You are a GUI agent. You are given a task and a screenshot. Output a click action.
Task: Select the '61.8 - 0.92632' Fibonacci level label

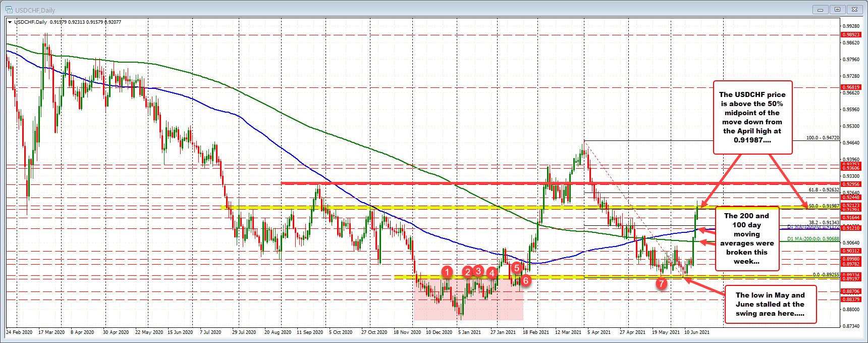(x=824, y=190)
